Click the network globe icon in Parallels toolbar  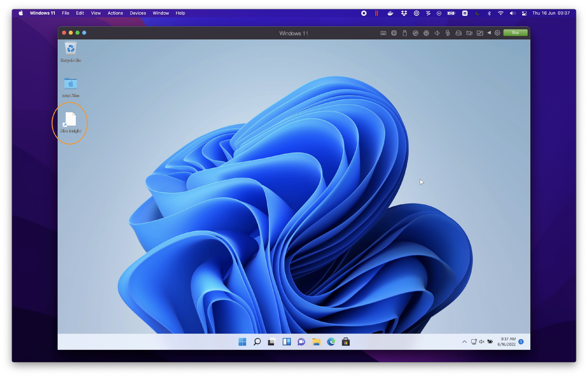pos(426,33)
